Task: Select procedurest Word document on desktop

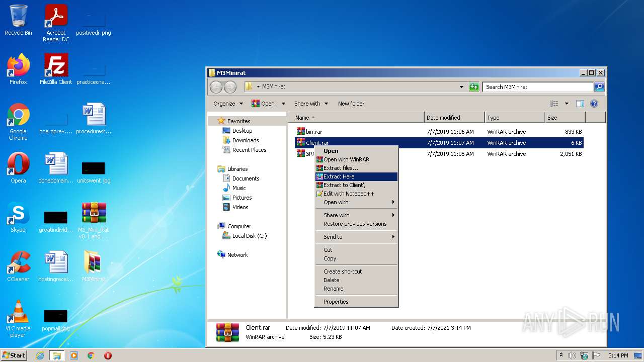Action: click(94, 119)
